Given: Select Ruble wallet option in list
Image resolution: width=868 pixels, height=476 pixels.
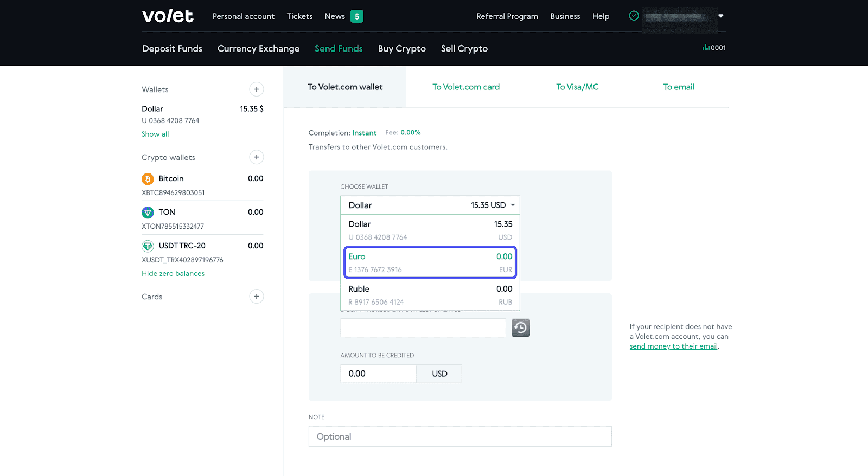Looking at the screenshot, I should coord(430,295).
